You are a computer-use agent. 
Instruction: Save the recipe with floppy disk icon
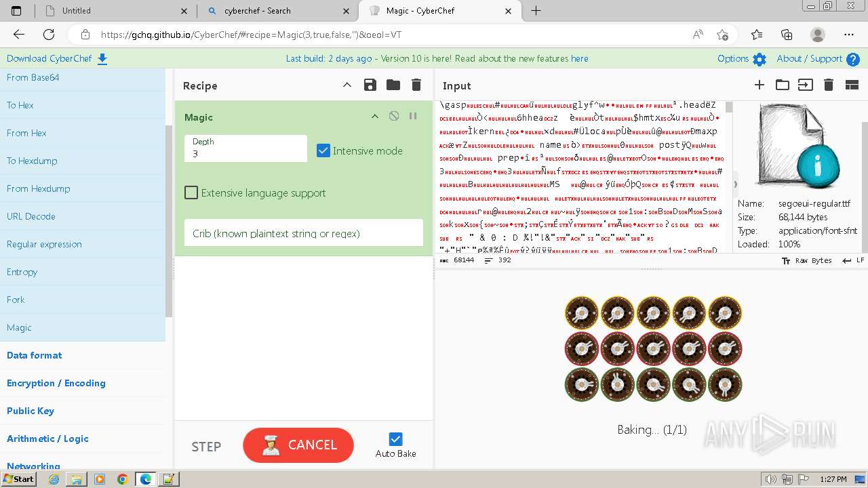[x=370, y=85]
